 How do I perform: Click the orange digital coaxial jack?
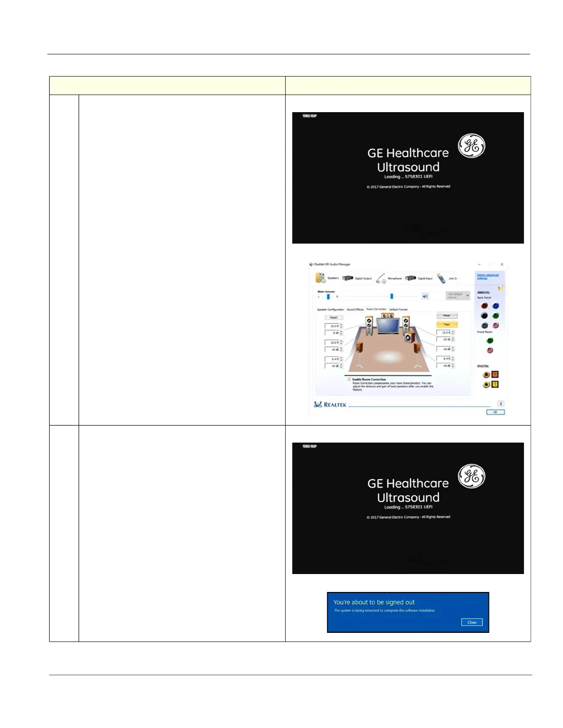[486, 375]
